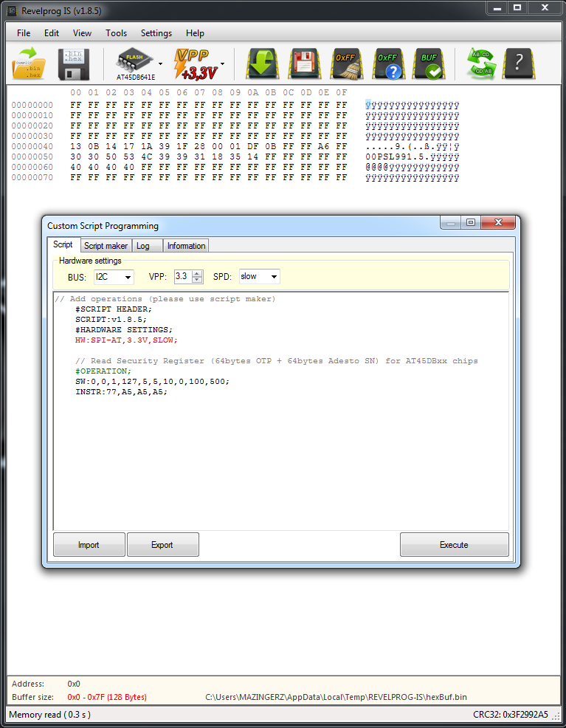The image size is (566, 728).
Task: Increase VPP value with the up arrow
Action: [x=197, y=273]
